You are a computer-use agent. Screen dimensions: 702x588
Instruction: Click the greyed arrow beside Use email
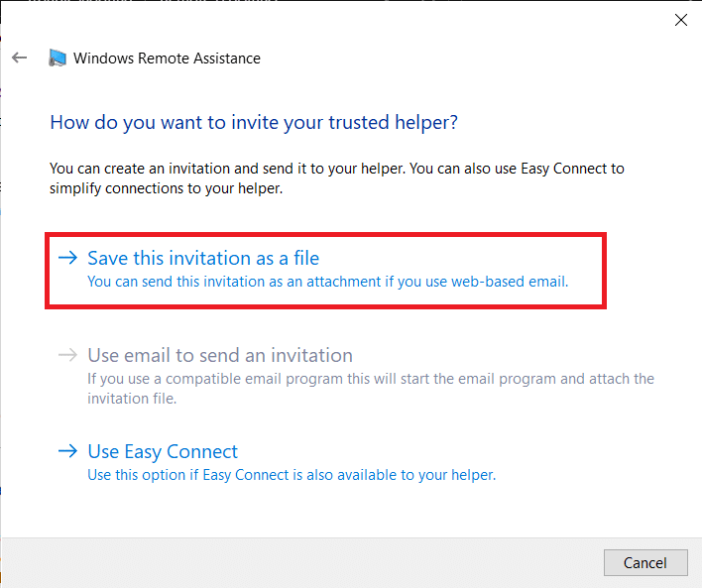point(67,355)
